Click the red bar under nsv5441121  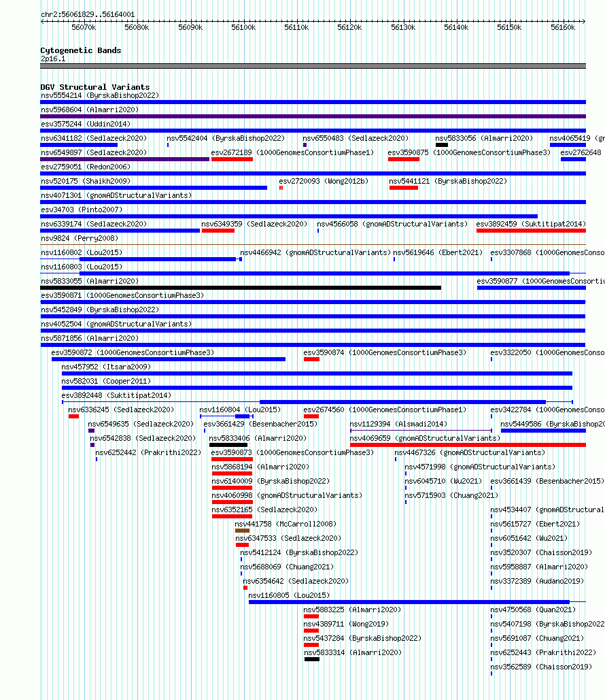click(x=404, y=188)
